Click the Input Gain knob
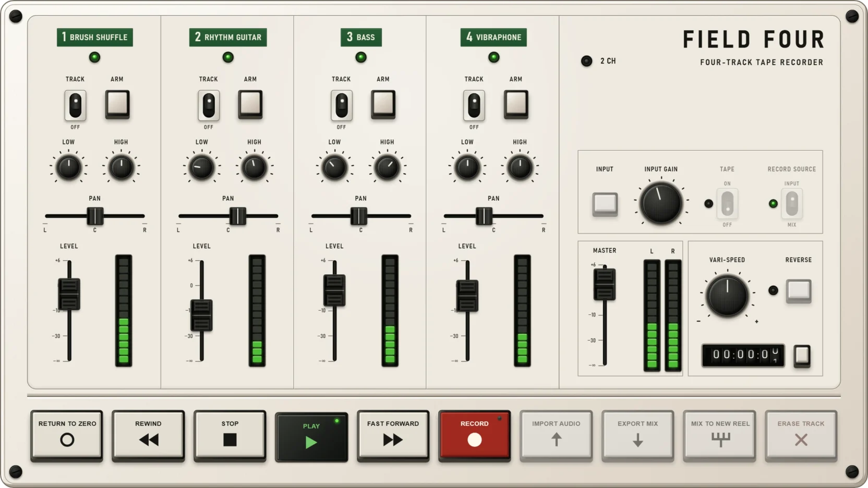 [x=661, y=203]
